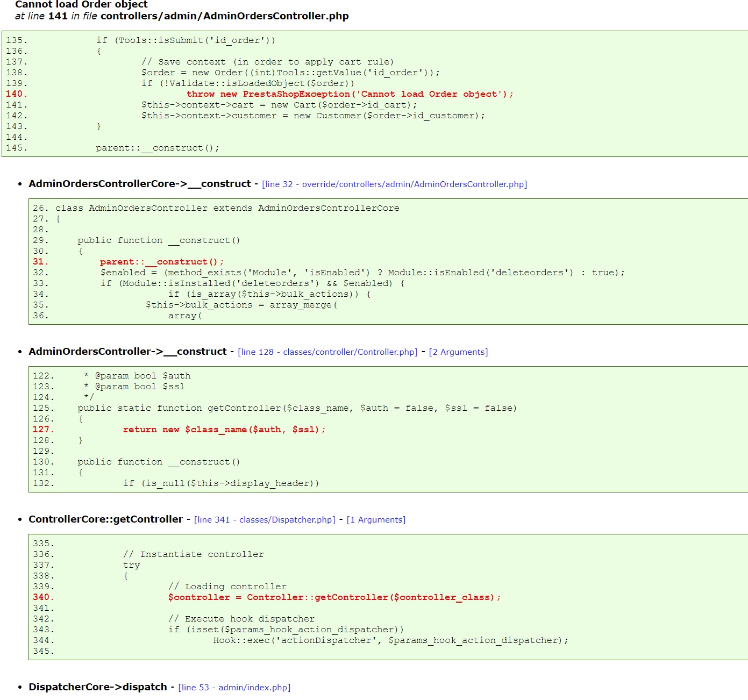Expand the [2 Arguments] details

click(x=458, y=352)
